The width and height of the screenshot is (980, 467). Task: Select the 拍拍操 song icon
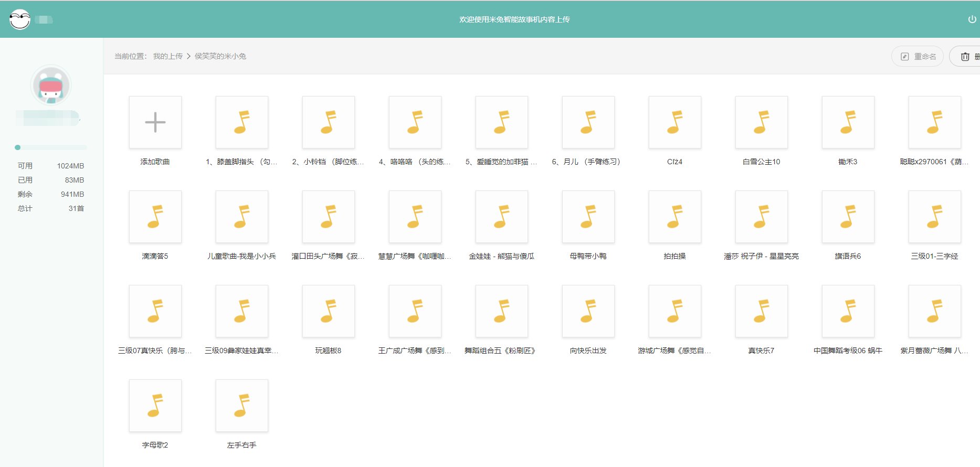675,217
